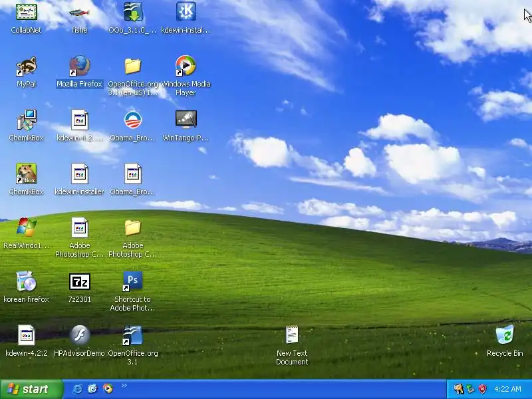This screenshot has height=399, width=532.
Task: Select the Adobe Photoshop C... folder icon
Action: coord(132,227)
